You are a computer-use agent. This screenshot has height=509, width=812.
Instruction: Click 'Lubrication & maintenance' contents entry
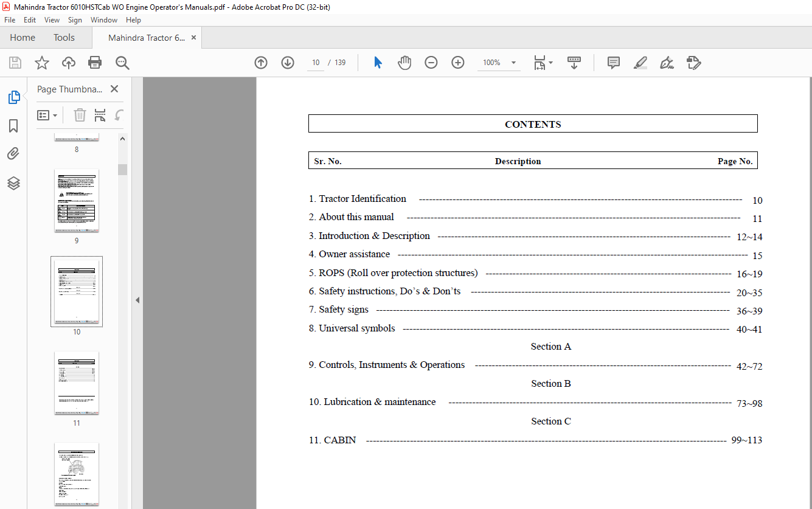373,402
